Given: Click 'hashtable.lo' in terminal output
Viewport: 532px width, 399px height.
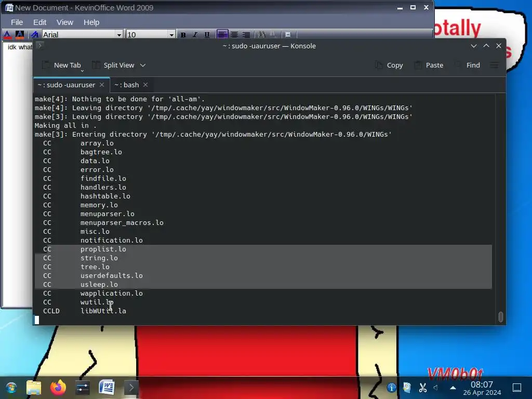Looking at the screenshot, I should click(x=105, y=196).
